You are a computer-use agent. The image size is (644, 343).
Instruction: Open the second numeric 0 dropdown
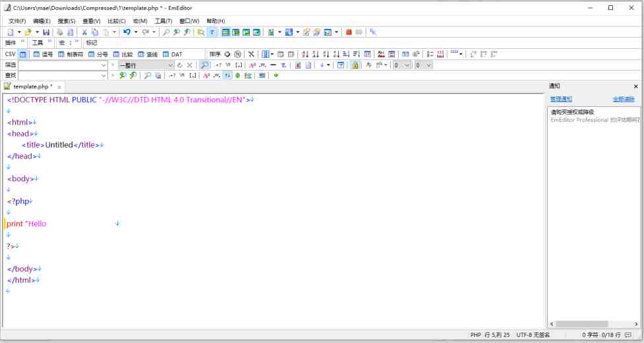(429, 65)
